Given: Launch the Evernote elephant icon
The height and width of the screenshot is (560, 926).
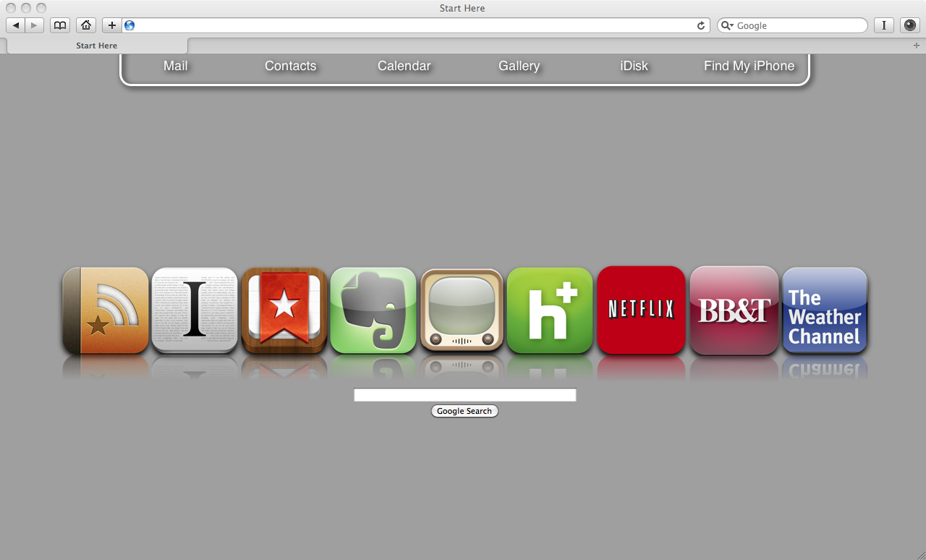Looking at the screenshot, I should 373,310.
